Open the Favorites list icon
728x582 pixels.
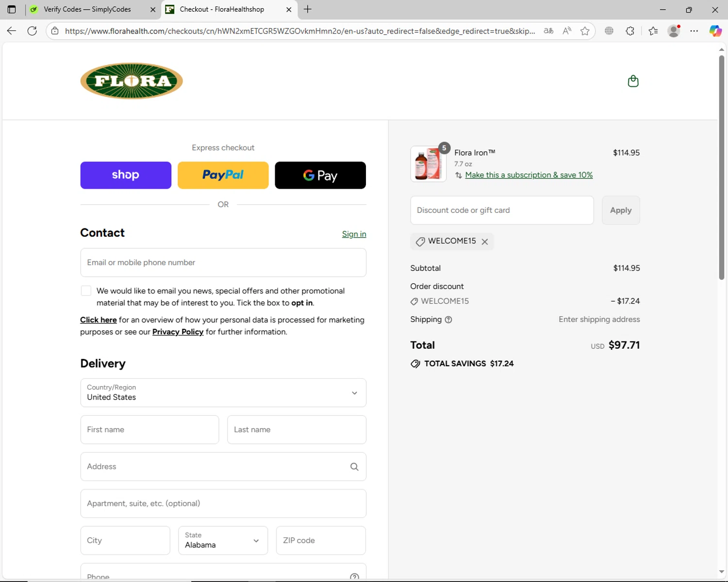653,31
